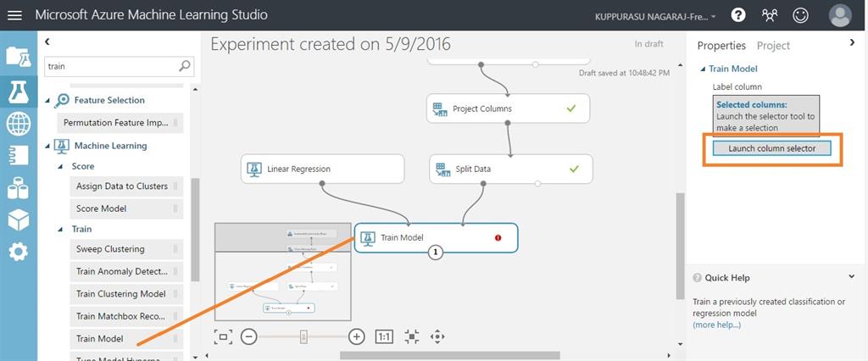Viewport: 868px width, 361px height.
Task: Open the more help link
Action: (x=716, y=325)
